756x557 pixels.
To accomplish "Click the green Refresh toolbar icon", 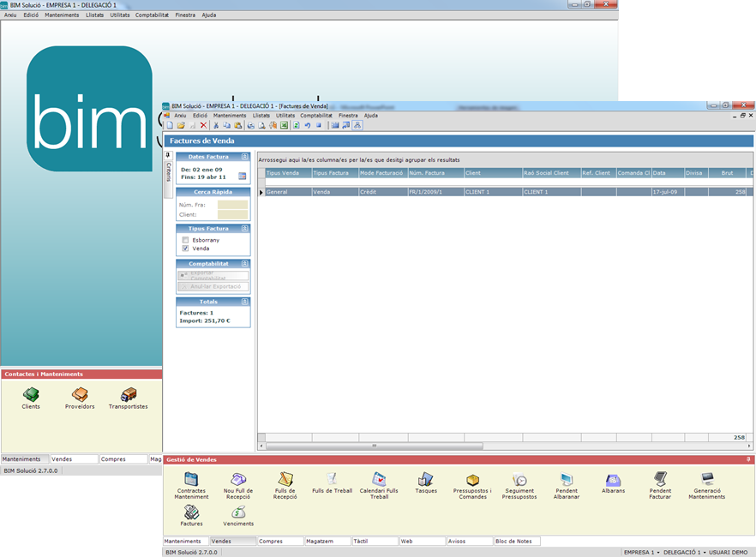I will 296,125.
